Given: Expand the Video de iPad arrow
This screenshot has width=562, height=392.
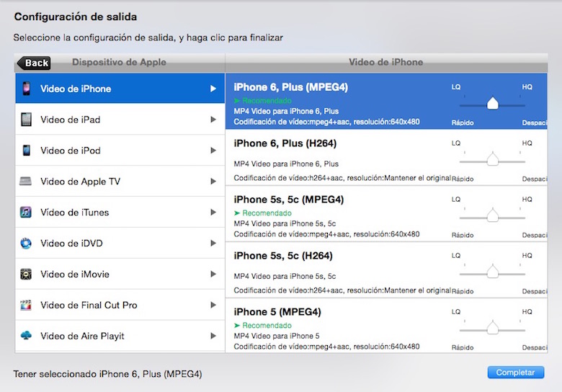Looking at the screenshot, I should pos(213,120).
